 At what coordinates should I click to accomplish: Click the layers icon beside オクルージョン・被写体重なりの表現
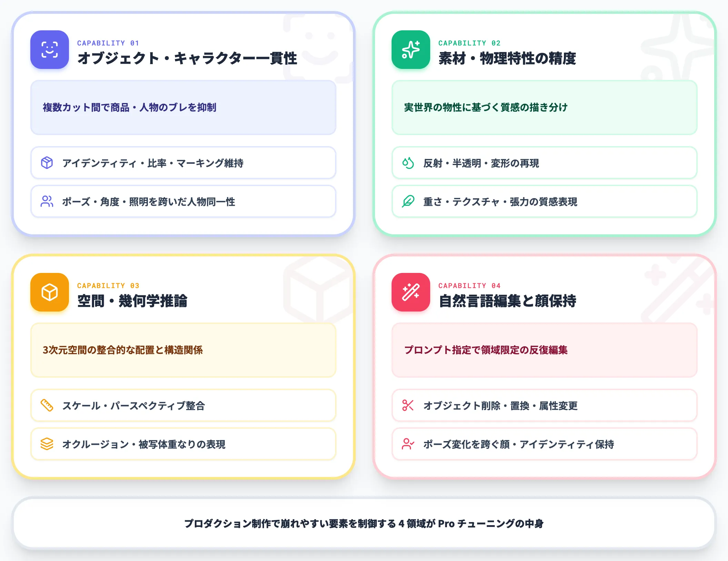point(47,444)
